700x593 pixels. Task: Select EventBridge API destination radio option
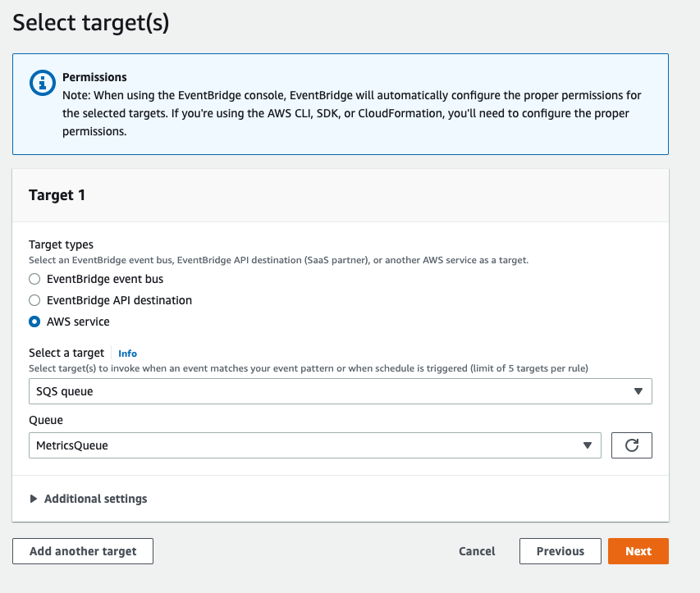[x=34, y=300]
